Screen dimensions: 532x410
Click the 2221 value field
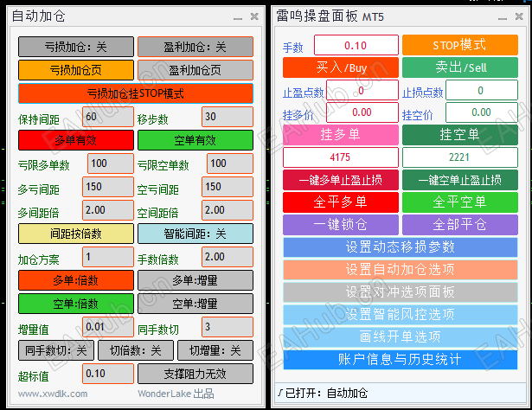(x=460, y=157)
